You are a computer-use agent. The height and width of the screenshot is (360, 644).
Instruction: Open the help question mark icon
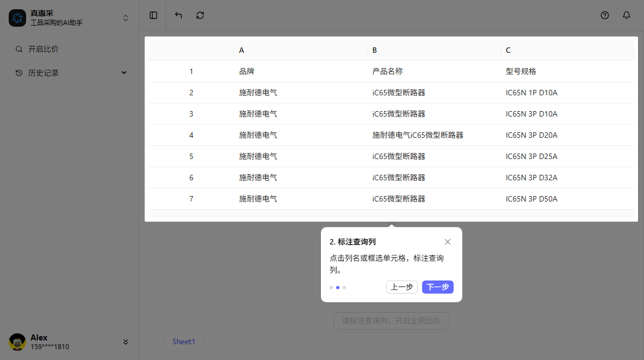pos(605,15)
